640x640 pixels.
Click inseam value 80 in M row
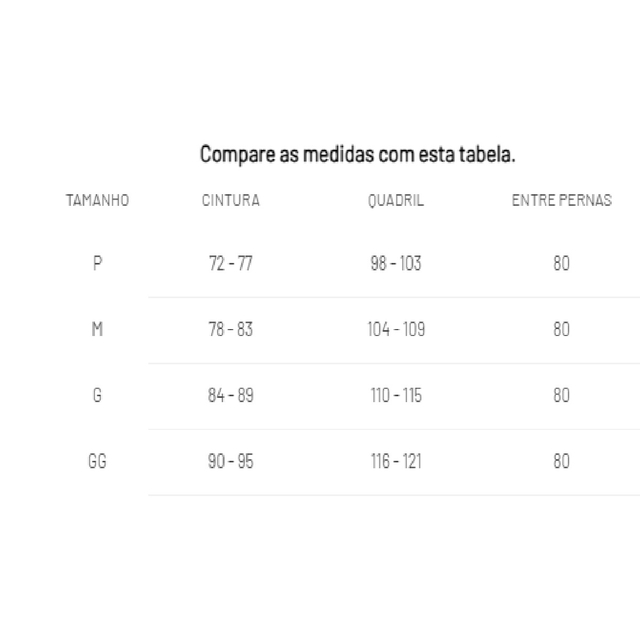click(x=562, y=329)
